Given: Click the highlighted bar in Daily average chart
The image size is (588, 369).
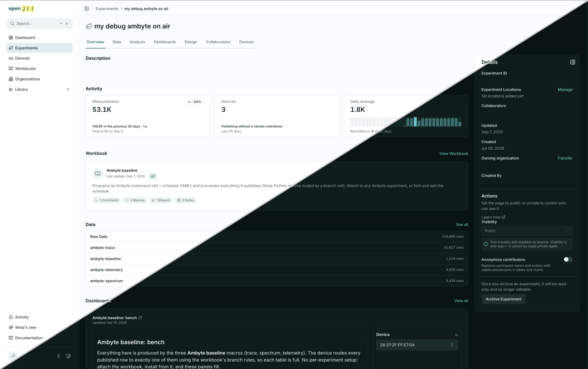Looking at the screenshot, I should point(415,122).
